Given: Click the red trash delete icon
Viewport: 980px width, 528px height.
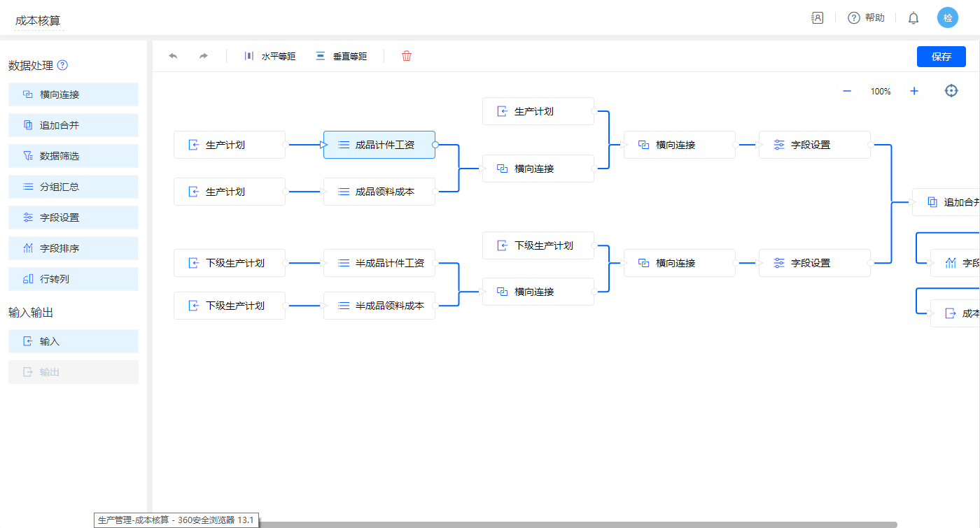Looking at the screenshot, I should click(407, 56).
